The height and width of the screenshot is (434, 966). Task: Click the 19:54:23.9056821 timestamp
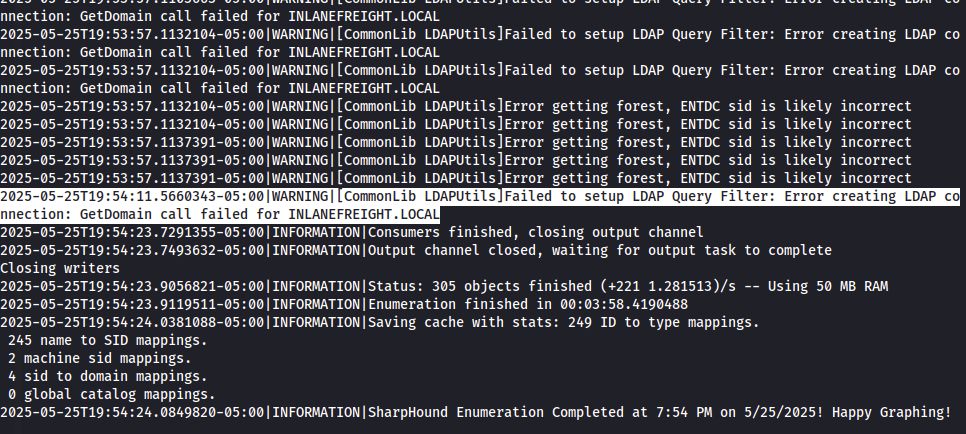tap(132, 286)
